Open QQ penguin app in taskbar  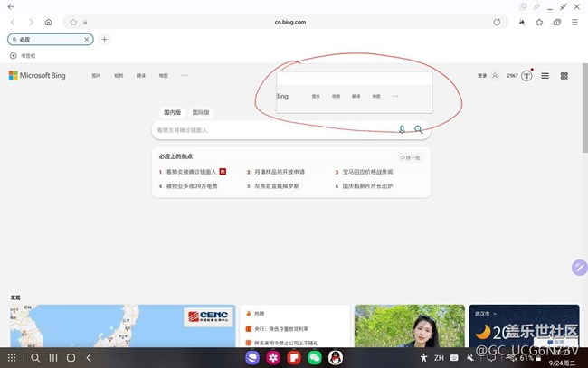pyautogui.click(x=336, y=358)
